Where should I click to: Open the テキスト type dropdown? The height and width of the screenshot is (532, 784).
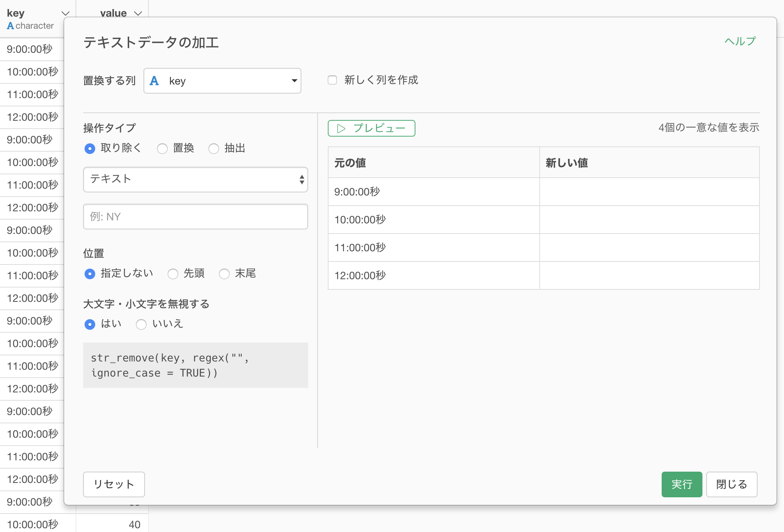click(196, 180)
